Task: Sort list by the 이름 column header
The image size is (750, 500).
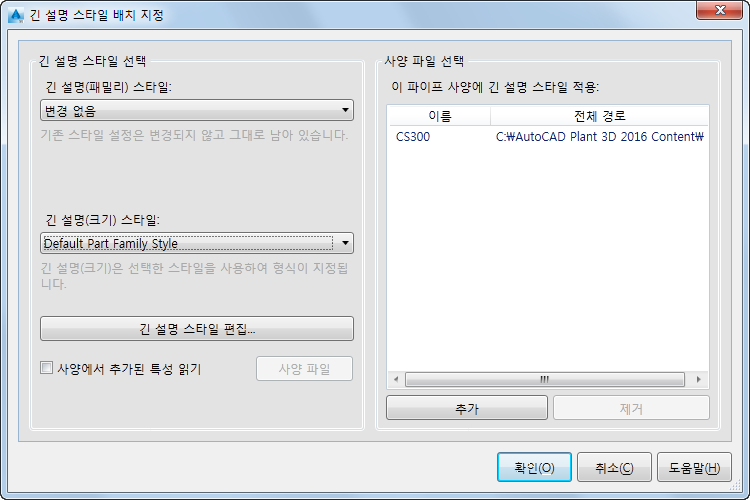Action: click(x=440, y=116)
